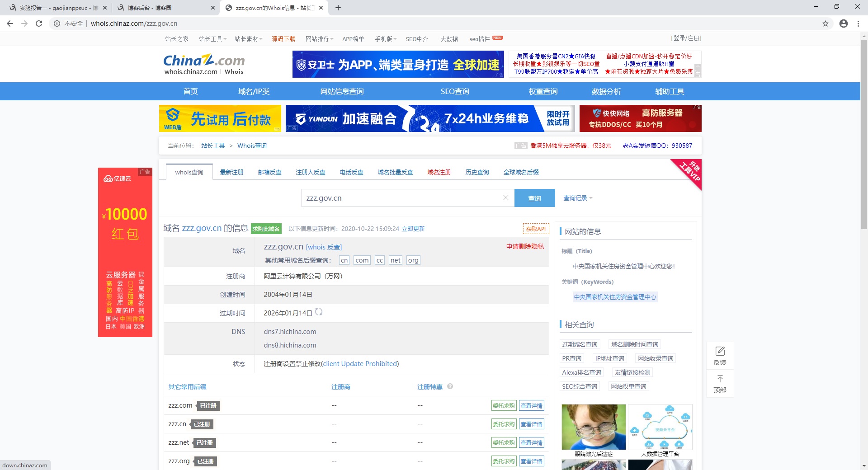Click the help icon next to 注册特惠

point(450,386)
